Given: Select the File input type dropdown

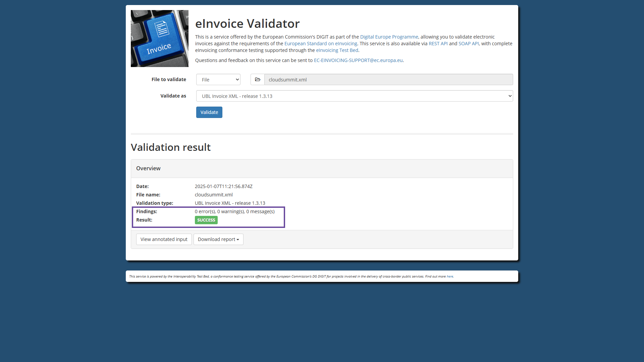Looking at the screenshot, I should (218, 79).
